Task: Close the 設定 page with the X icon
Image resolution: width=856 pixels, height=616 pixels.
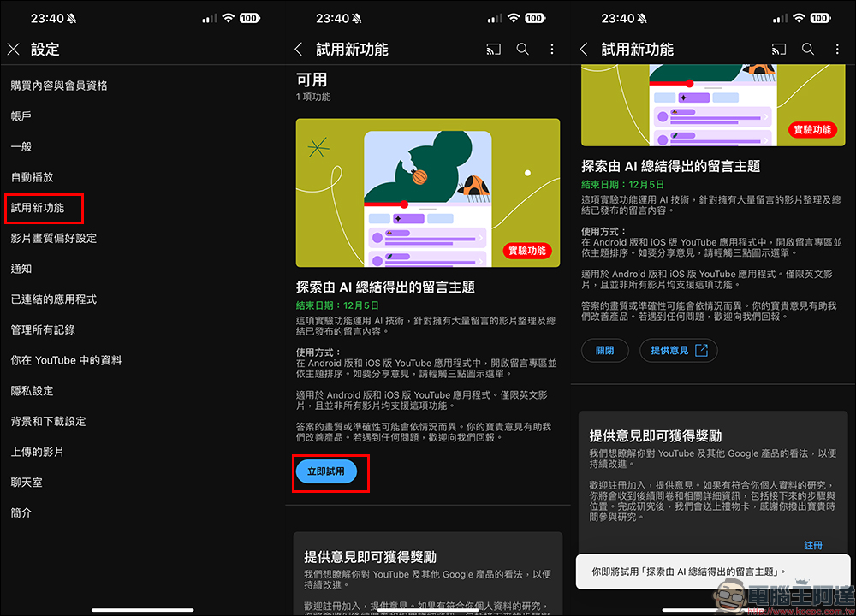Action: click(13, 50)
